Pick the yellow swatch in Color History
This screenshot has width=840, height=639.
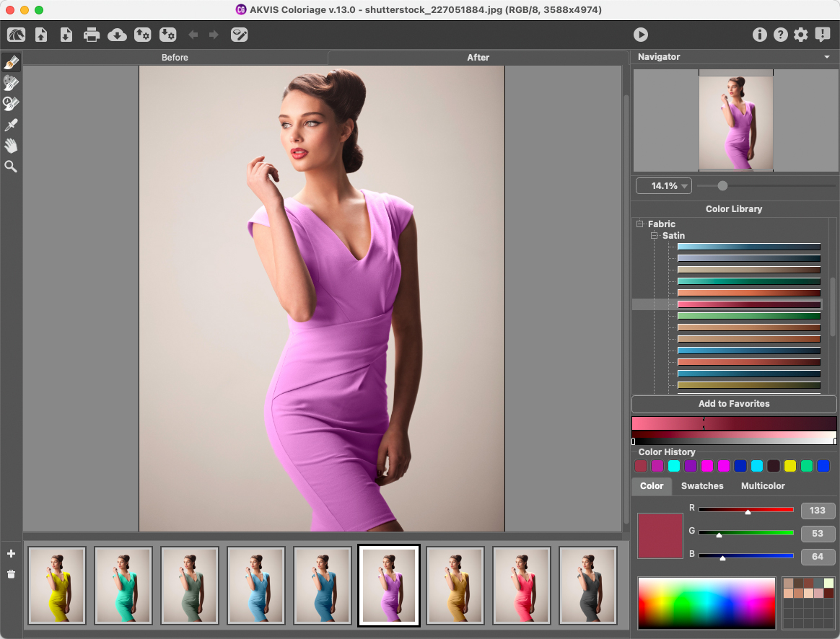click(790, 466)
